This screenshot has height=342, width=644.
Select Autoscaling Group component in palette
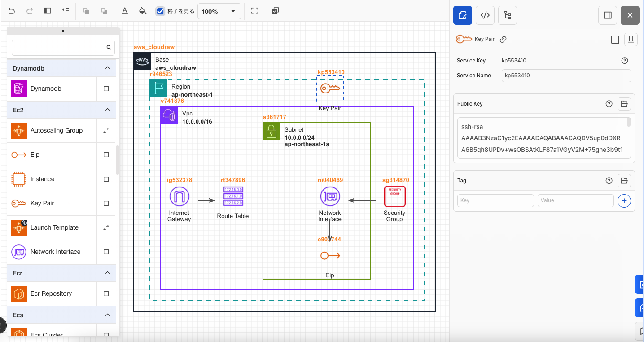(x=52, y=131)
